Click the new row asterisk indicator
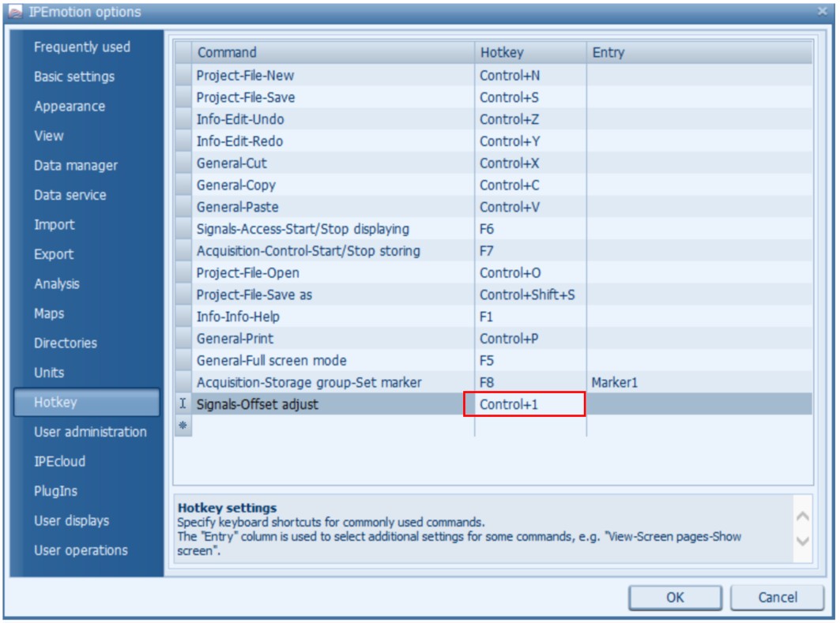 (x=183, y=426)
